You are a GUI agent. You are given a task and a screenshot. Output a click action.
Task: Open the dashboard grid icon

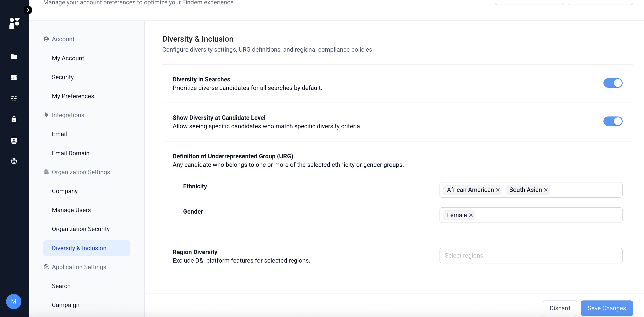(x=14, y=77)
